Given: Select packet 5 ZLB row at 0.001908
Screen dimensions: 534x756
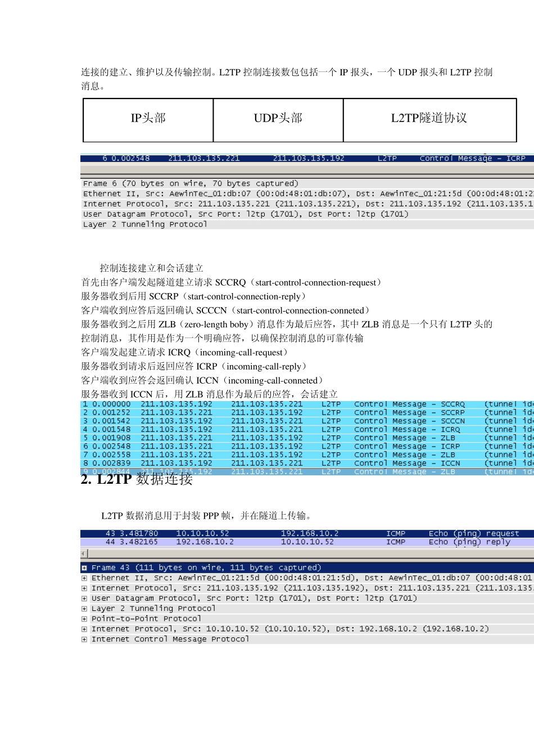Looking at the screenshot, I should [x=307, y=438].
